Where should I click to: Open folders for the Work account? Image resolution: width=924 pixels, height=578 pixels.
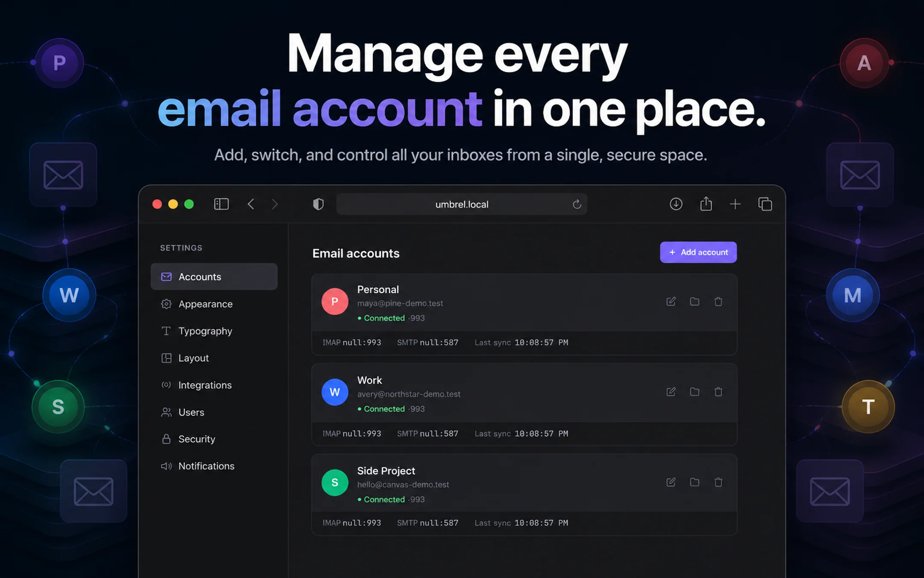click(695, 392)
